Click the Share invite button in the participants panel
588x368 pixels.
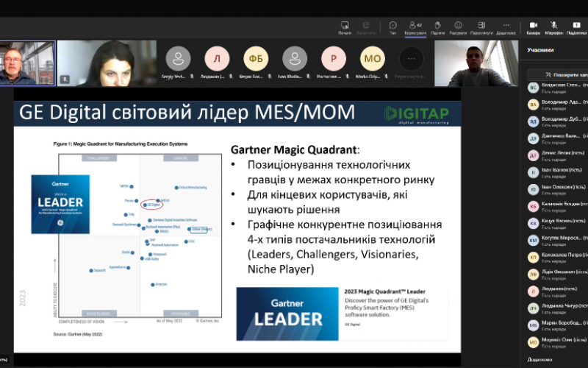pos(559,75)
